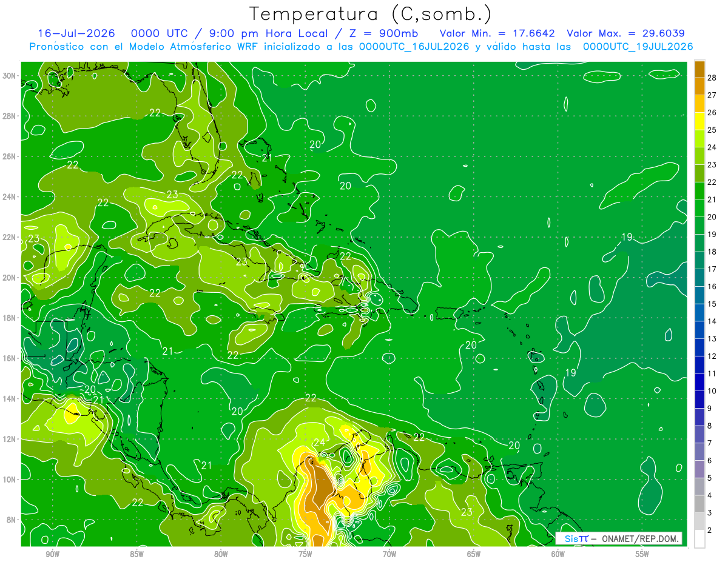The width and height of the screenshot is (728, 562).
Task: Click the latitude axis label "8N"
Action: 12,520
